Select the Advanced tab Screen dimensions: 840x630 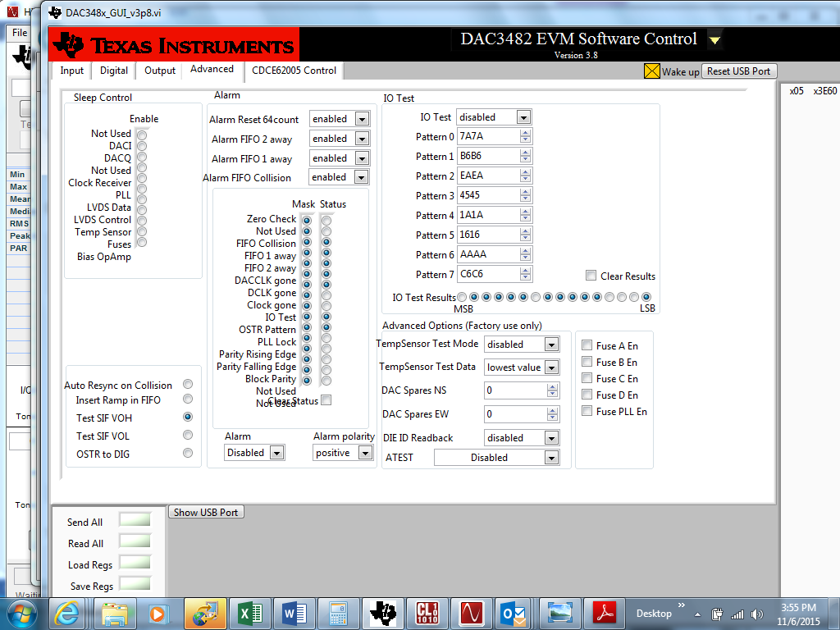pos(212,69)
